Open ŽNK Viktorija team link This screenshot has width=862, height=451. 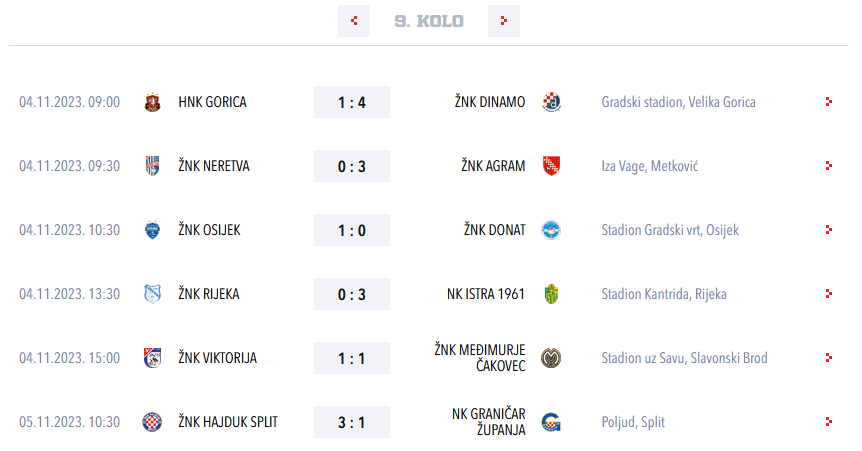[217, 358]
